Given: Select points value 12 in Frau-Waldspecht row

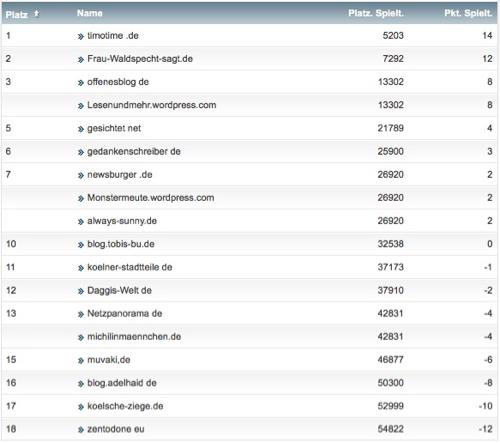Looking at the screenshot, I should [487, 59].
